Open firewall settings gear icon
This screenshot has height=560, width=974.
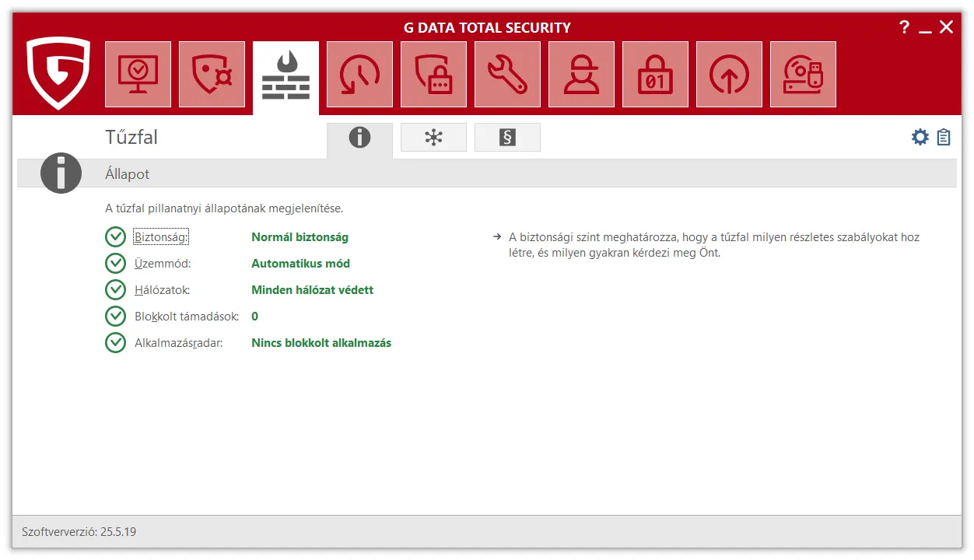[x=920, y=138]
